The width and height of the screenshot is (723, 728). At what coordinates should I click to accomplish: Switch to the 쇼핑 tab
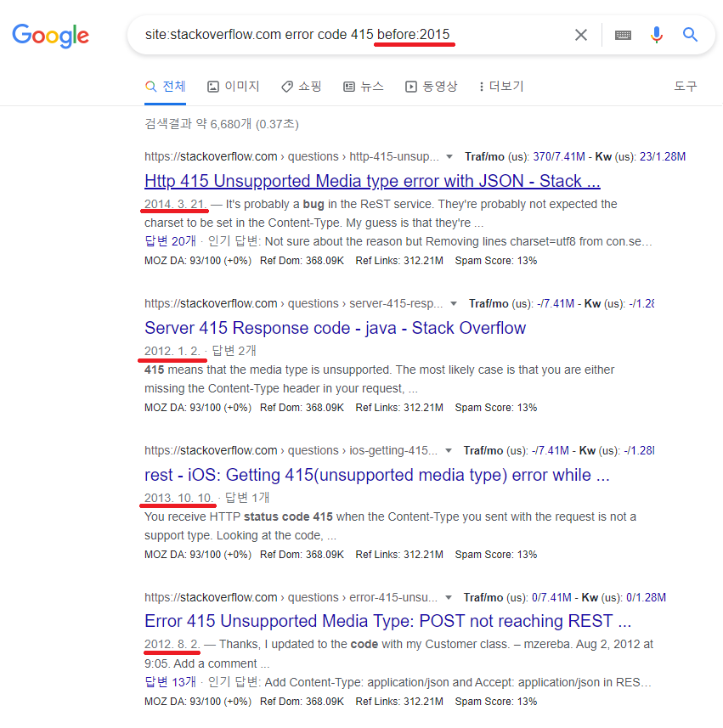coord(302,87)
